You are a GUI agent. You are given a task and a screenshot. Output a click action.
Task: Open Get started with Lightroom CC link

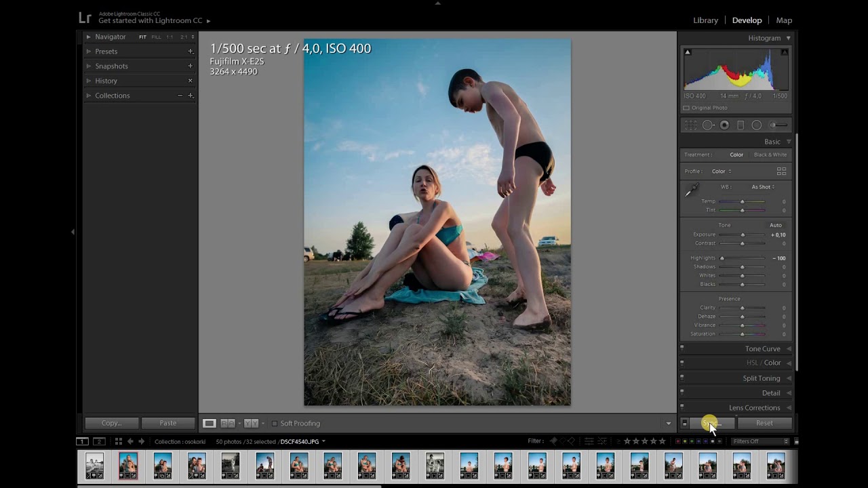(x=155, y=21)
